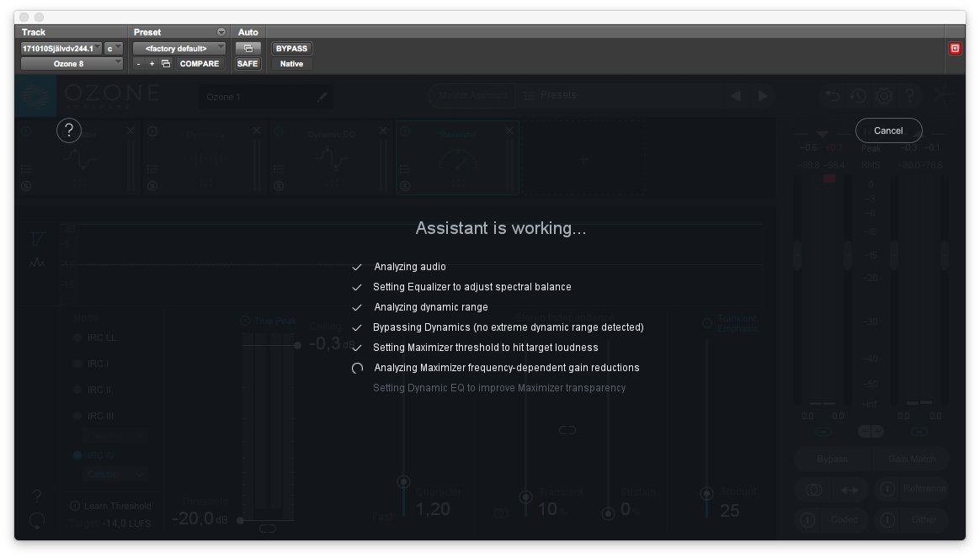The width and height of the screenshot is (980, 558).
Task: Click the round help question-mark icon
Action: click(x=69, y=130)
